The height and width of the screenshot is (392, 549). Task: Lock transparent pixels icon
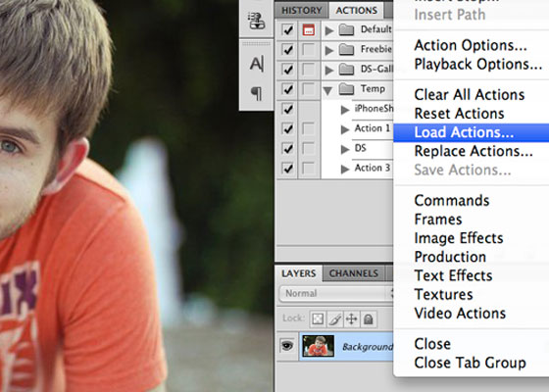(318, 318)
